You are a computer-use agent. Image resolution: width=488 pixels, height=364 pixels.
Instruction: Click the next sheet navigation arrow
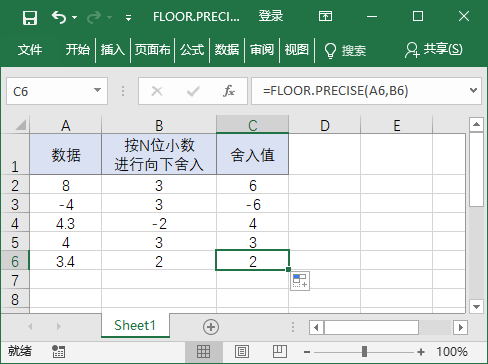pyautogui.click(x=59, y=326)
